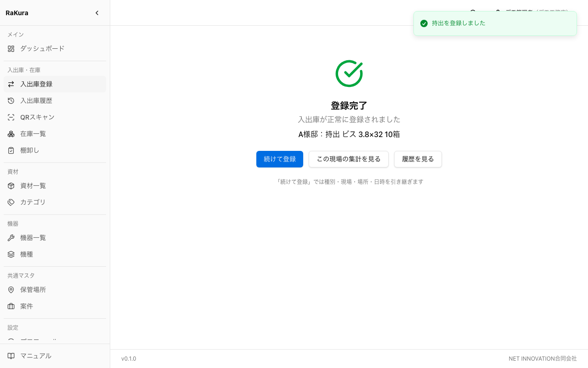Open 保管場所 menu label
Viewport: 588px width, 368px height.
point(33,290)
